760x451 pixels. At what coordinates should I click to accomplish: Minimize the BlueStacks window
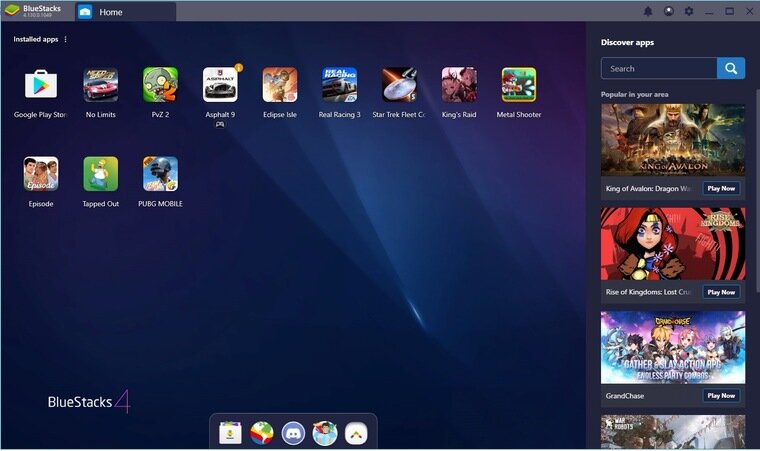click(709, 11)
